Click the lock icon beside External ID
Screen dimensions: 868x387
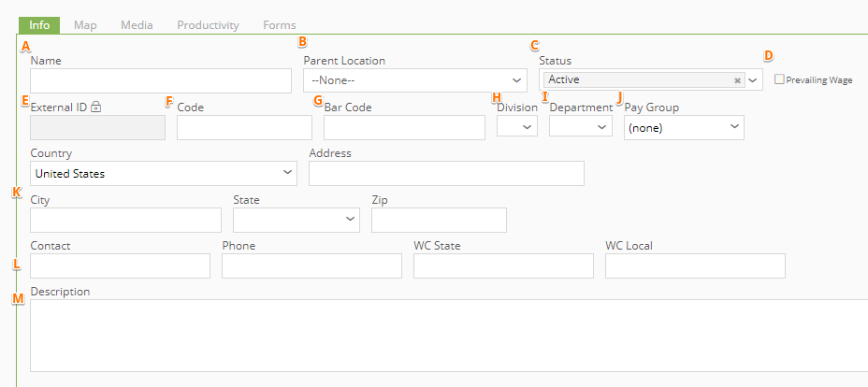point(96,107)
